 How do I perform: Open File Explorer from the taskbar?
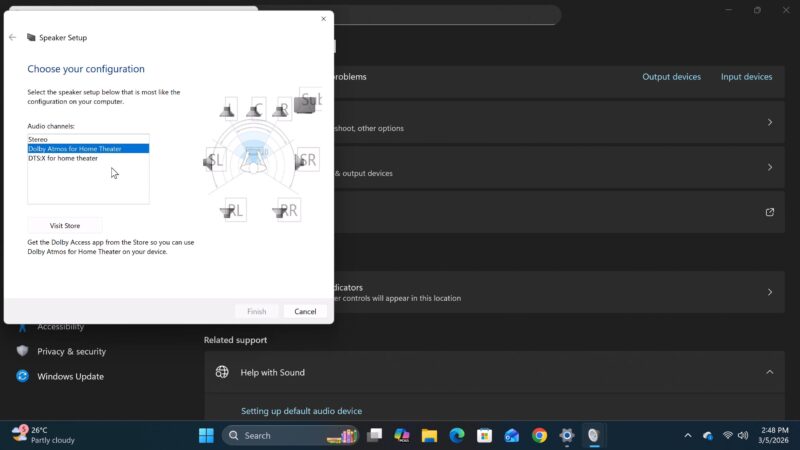(x=429, y=435)
